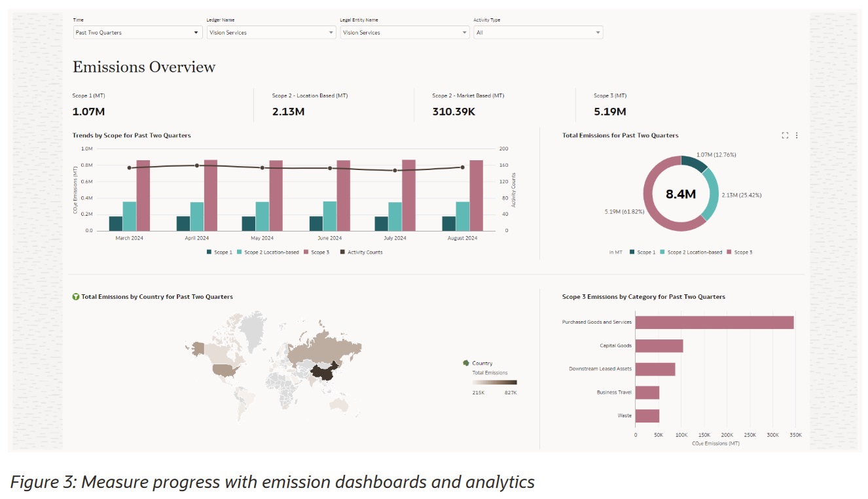The image size is (868, 499).
Task: Click the 1.07M (12.76%) donut label
Action: tap(716, 155)
